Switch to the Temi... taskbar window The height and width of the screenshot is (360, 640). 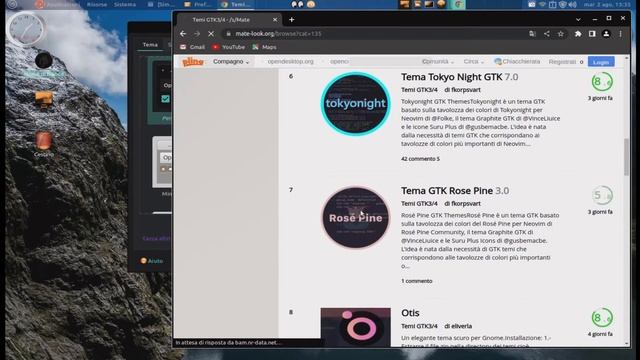pyautogui.click(x=236, y=4)
